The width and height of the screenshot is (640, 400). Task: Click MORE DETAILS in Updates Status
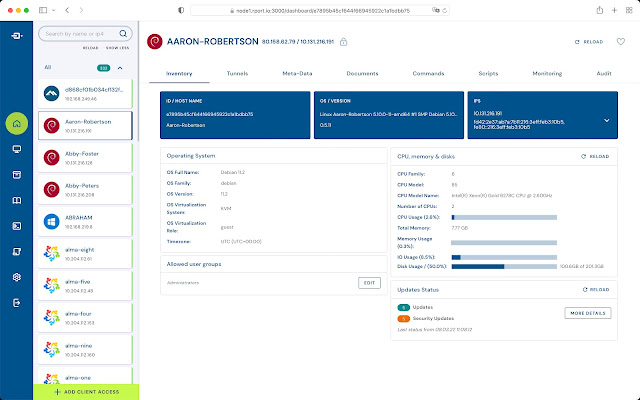click(588, 313)
